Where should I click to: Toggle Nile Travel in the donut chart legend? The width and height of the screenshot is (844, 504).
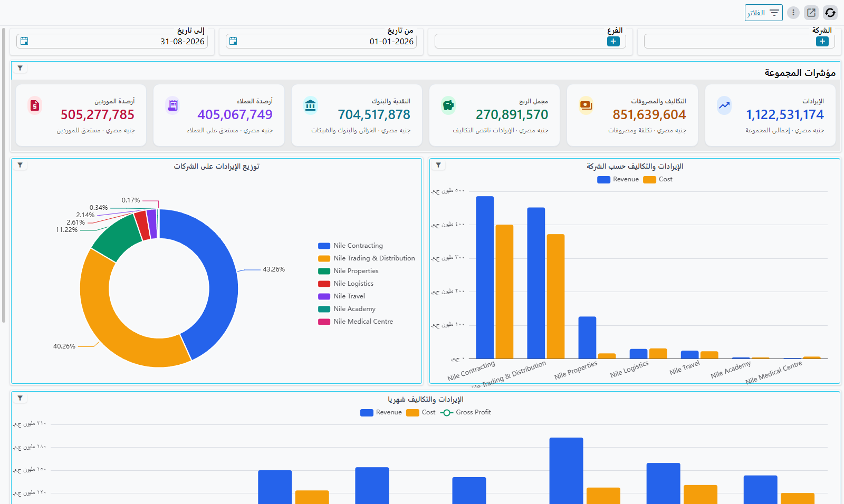(342, 296)
